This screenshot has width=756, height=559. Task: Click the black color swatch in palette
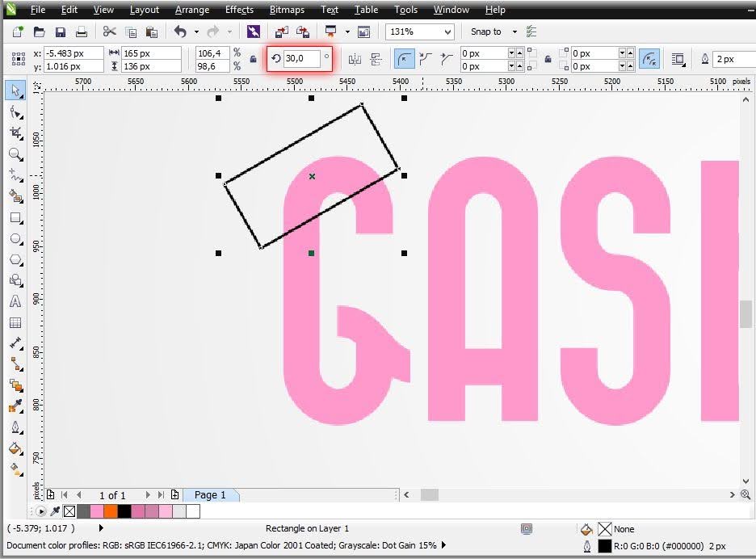124,511
